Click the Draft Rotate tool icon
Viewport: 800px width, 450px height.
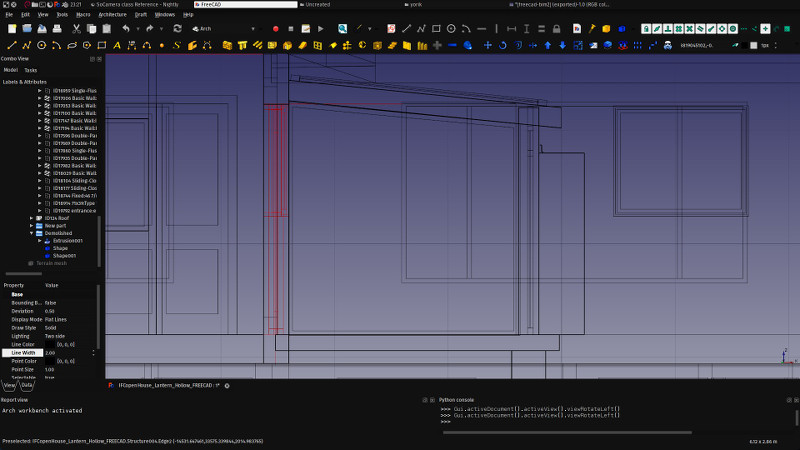pos(503,45)
